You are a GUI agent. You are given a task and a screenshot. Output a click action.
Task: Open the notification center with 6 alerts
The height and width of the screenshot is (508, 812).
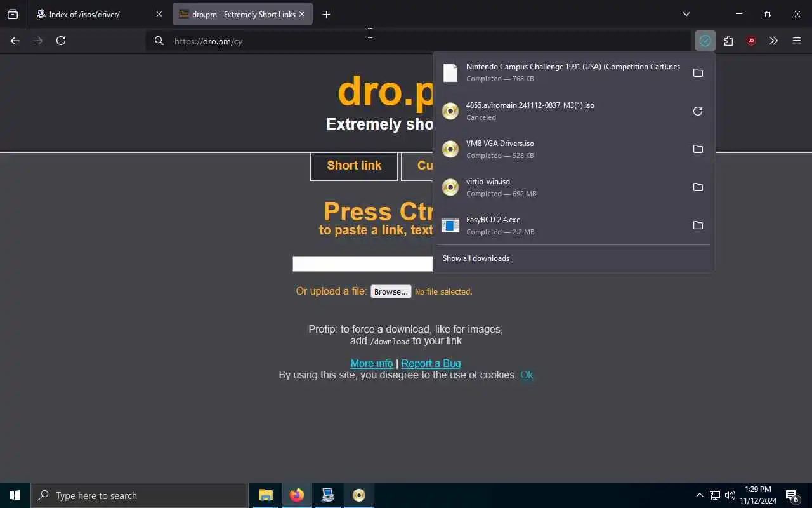(x=792, y=495)
